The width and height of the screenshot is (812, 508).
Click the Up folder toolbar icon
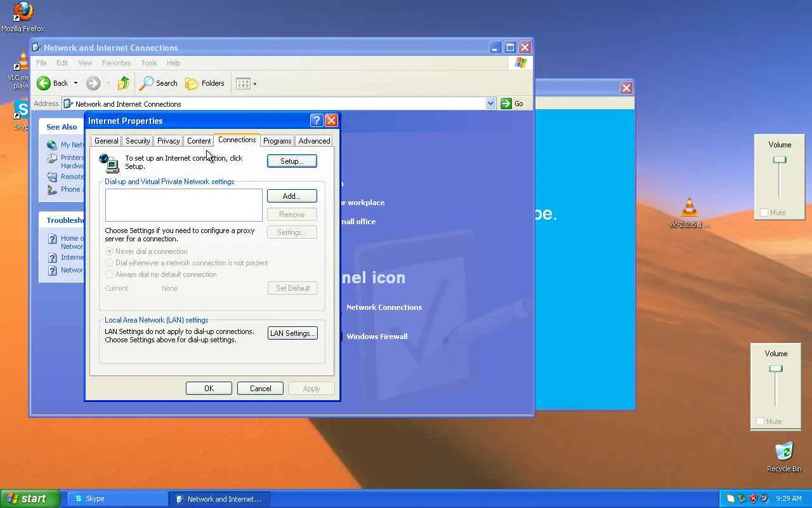pos(124,83)
